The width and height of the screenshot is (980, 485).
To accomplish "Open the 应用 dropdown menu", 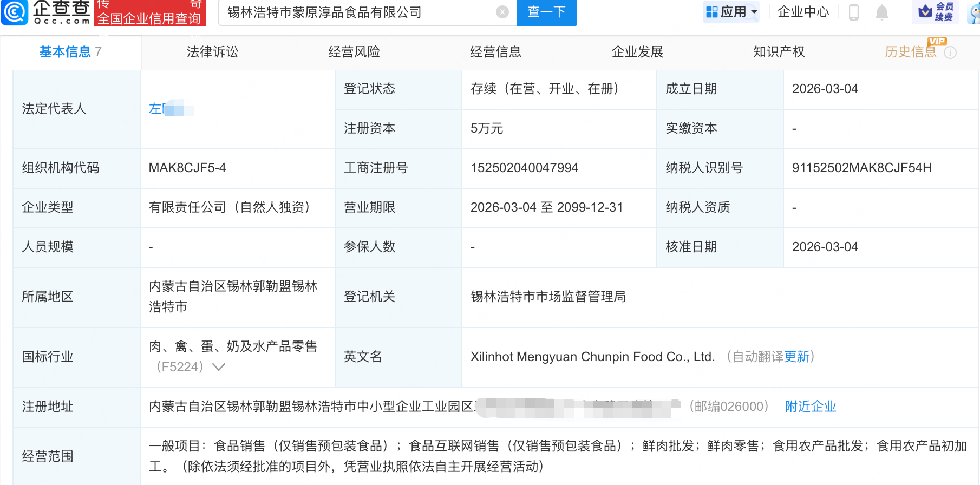I will coord(731,12).
